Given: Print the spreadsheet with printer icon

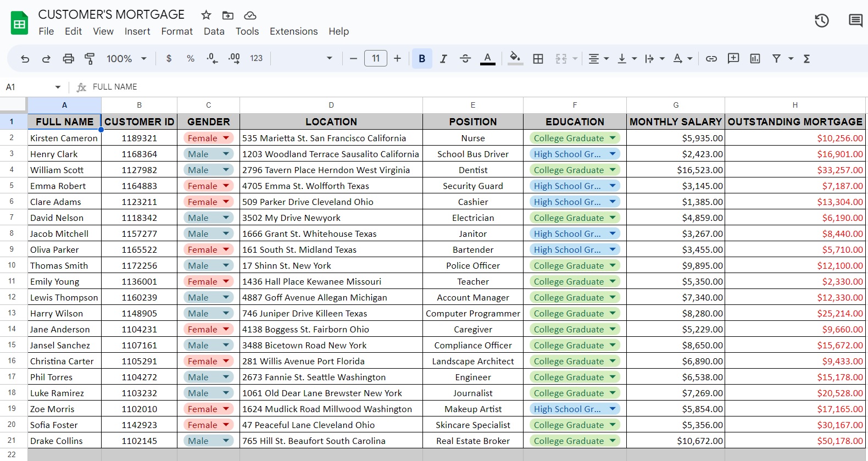Looking at the screenshot, I should 68,59.
